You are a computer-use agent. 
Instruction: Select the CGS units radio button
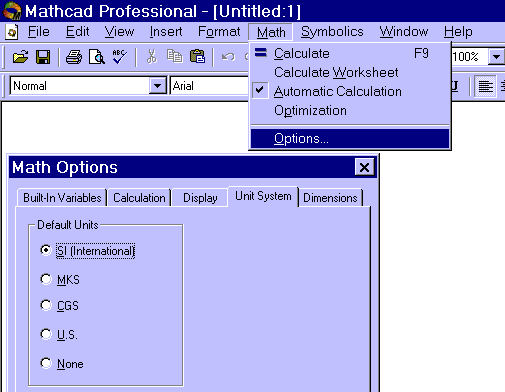click(46, 305)
